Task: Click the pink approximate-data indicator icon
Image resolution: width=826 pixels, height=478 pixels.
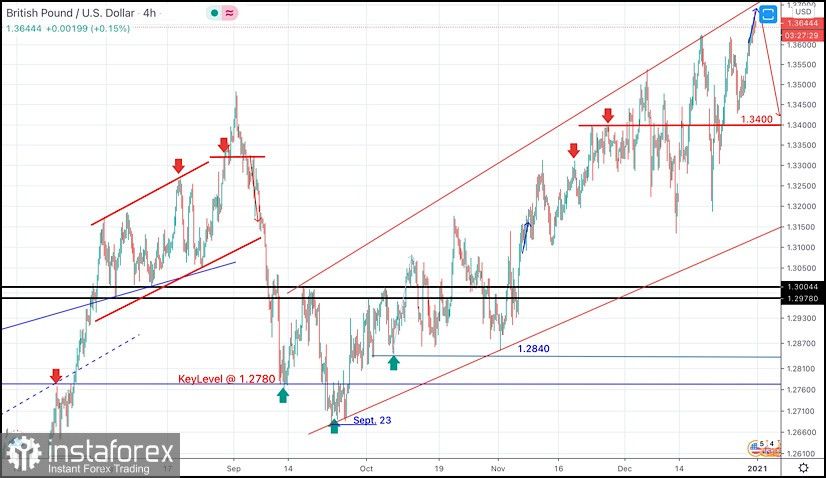Action: [229, 13]
